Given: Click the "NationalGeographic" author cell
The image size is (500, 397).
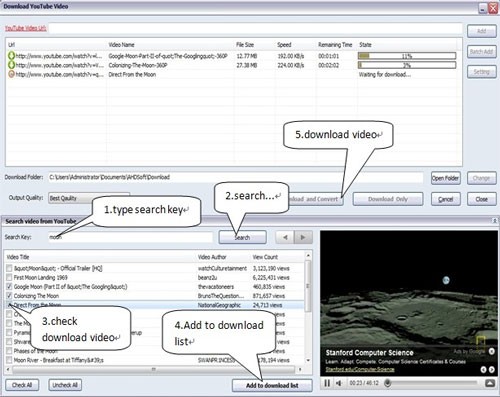Looking at the screenshot, I should pos(219,305).
